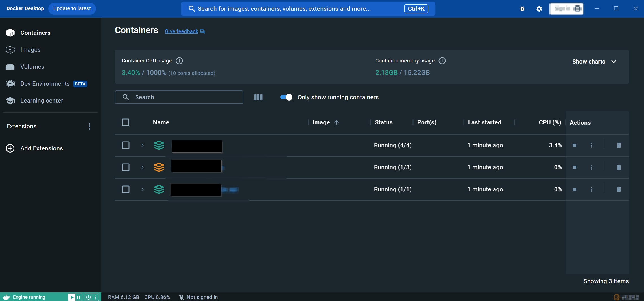644x301 pixels.
Task: Expand the Running (4/4) stack row
Action: pos(143,145)
